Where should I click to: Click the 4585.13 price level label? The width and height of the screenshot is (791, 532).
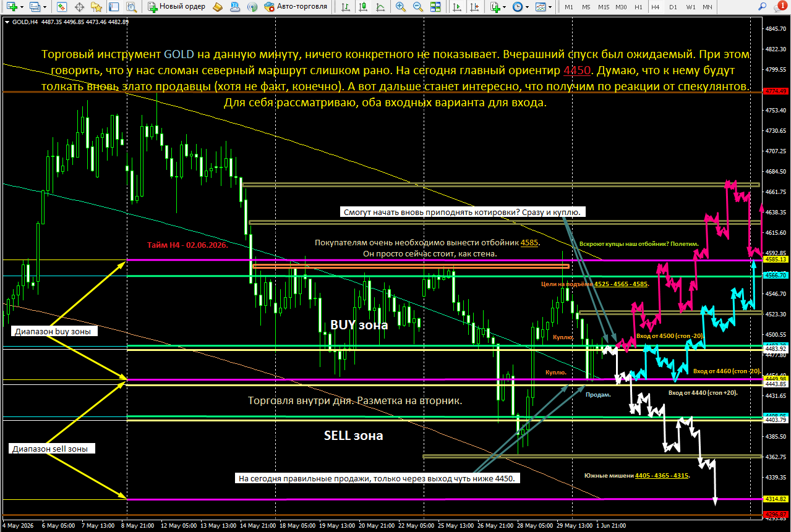point(775,260)
